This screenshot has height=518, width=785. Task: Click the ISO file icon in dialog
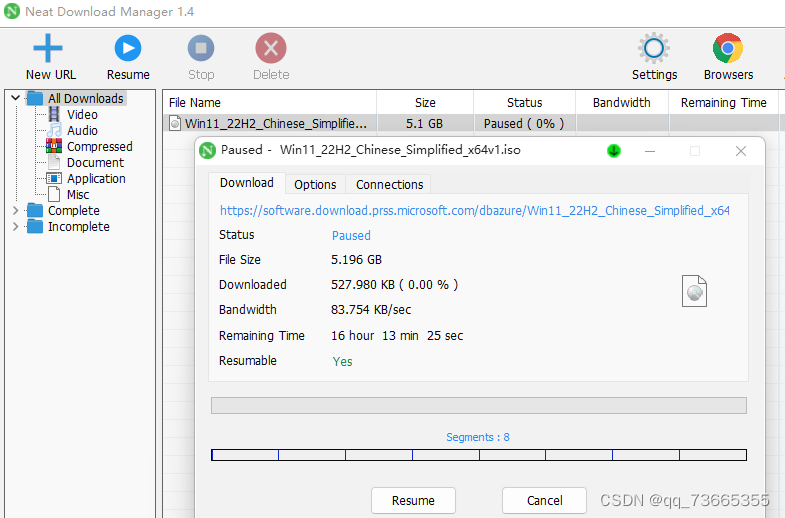694,291
